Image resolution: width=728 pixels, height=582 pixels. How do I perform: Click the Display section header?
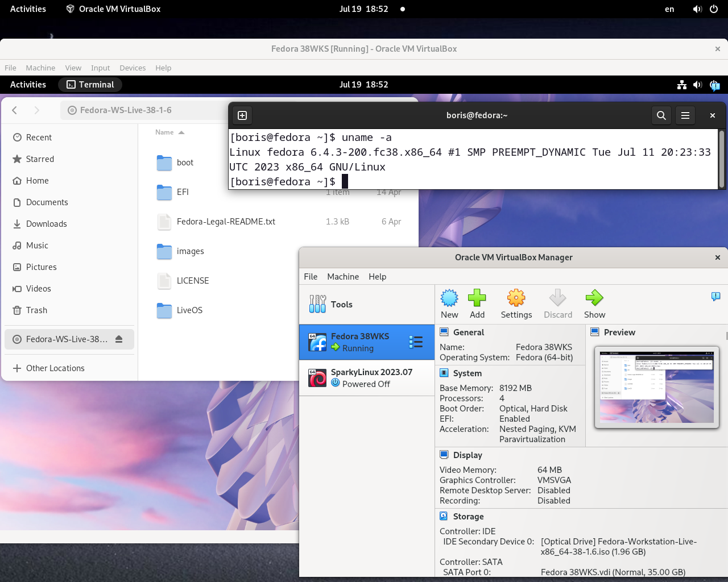pyautogui.click(x=468, y=455)
